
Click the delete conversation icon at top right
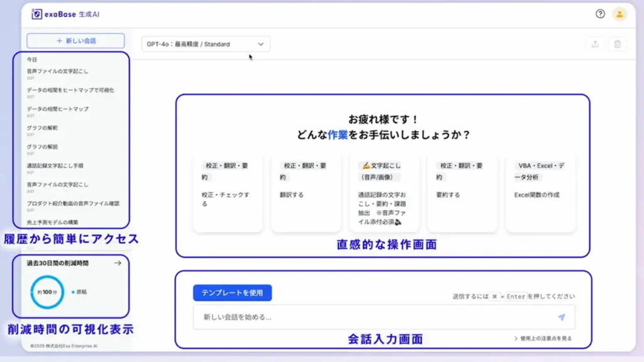(x=618, y=43)
